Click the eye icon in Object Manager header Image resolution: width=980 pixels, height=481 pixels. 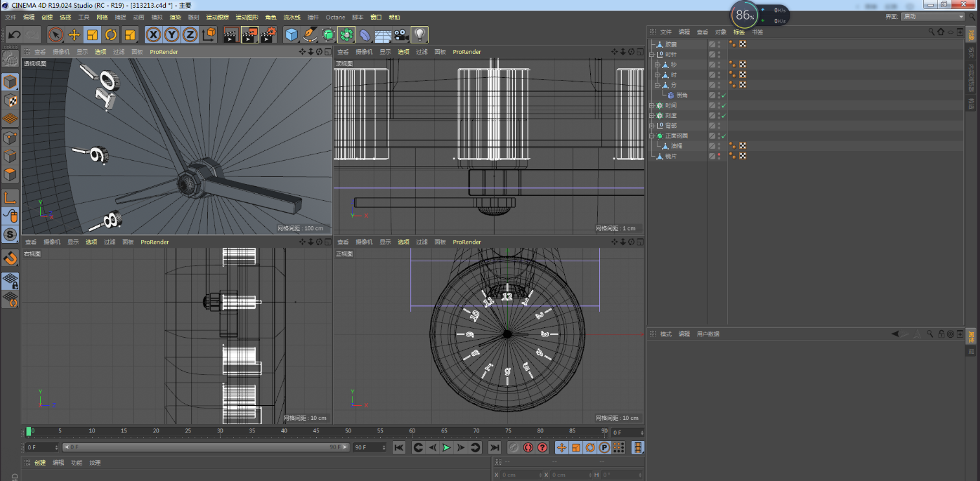point(950,32)
